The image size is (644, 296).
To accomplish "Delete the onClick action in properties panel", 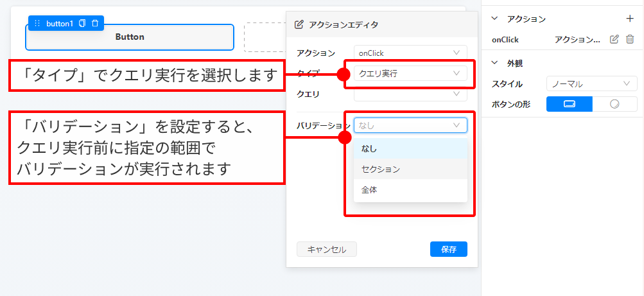I will coord(630,39).
